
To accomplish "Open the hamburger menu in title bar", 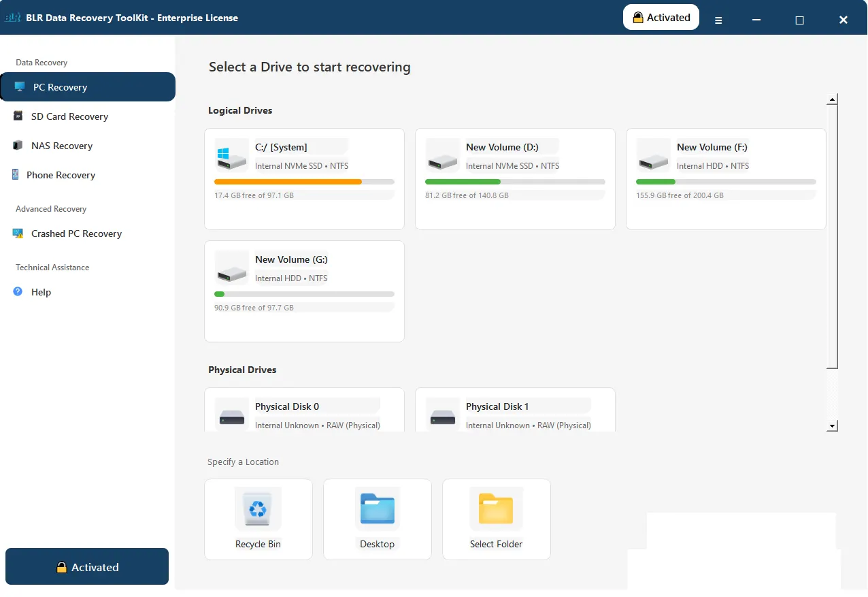I will coord(718,20).
